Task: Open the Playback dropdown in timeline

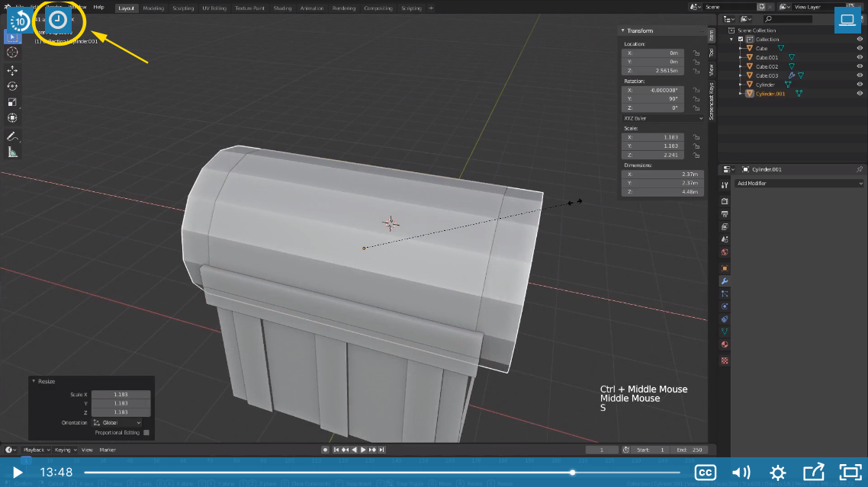Action: coord(37,450)
